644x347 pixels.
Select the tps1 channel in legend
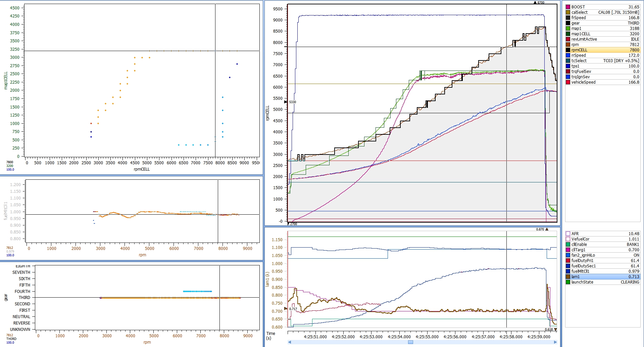[x=603, y=66]
